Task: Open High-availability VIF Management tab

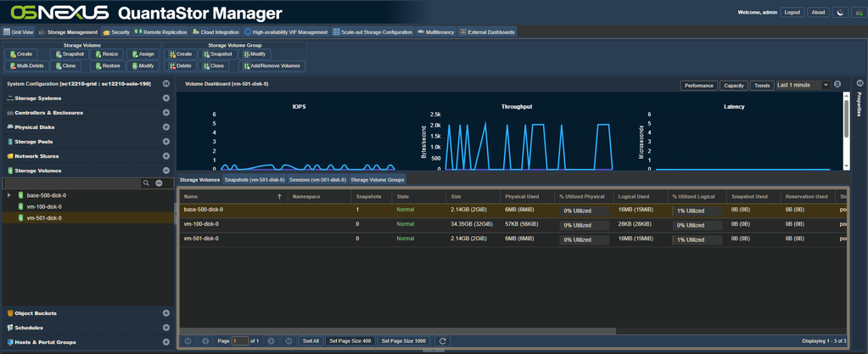Action: 286,32
